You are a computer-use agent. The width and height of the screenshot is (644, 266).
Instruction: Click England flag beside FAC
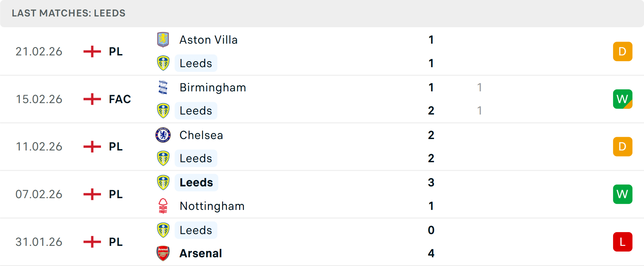pyautogui.click(x=92, y=99)
